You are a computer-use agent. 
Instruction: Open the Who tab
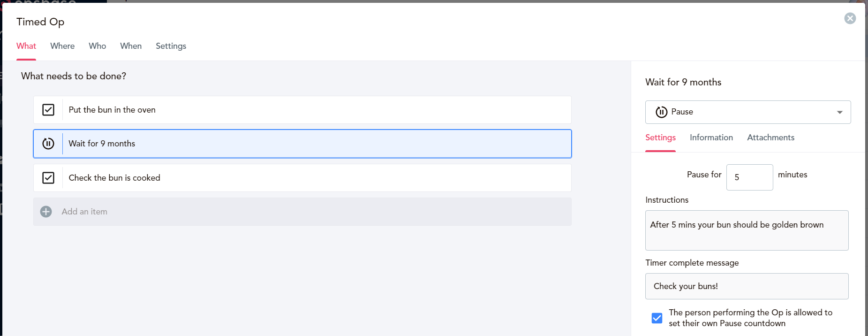coord(98,46)
